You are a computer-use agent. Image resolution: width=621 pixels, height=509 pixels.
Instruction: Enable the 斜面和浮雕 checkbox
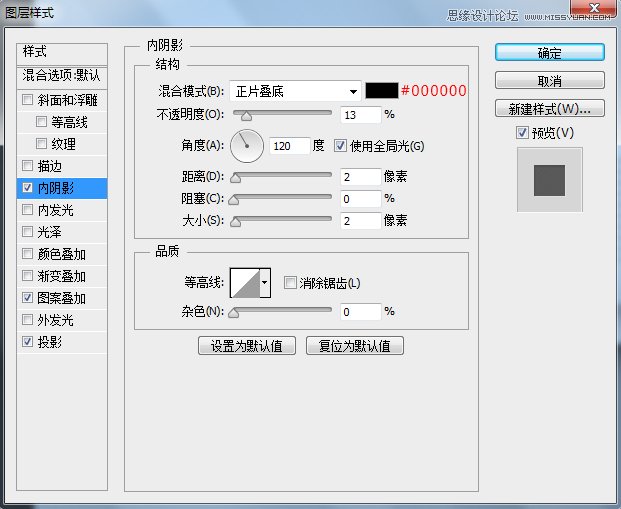[27, 99]
